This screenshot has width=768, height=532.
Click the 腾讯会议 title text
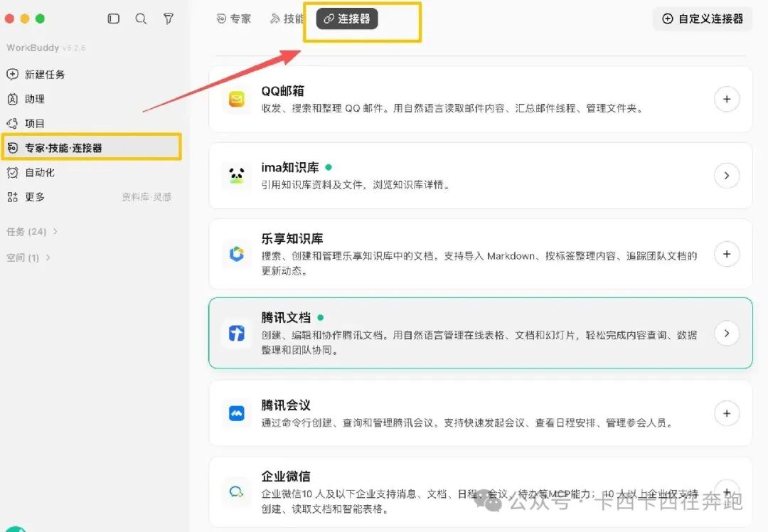(x=286, y=405)
